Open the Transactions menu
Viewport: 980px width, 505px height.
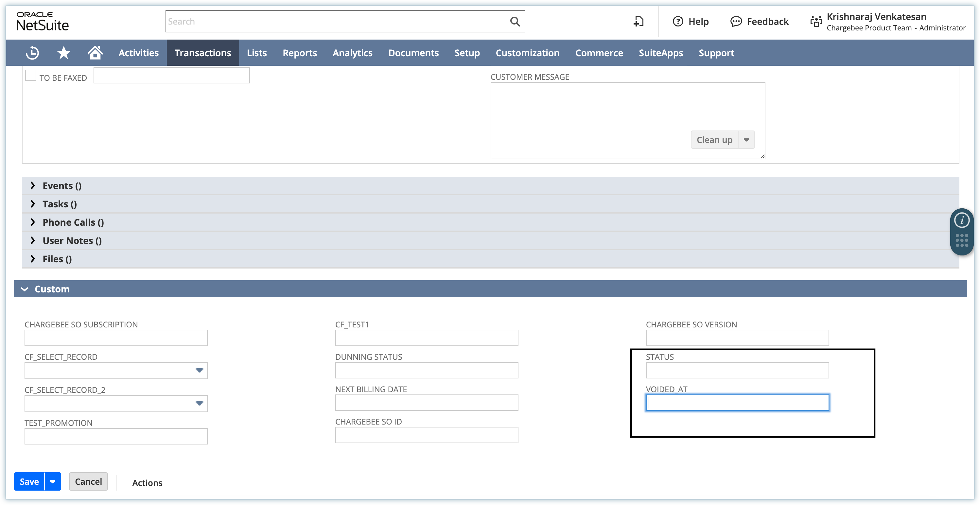tap(203, 53)
